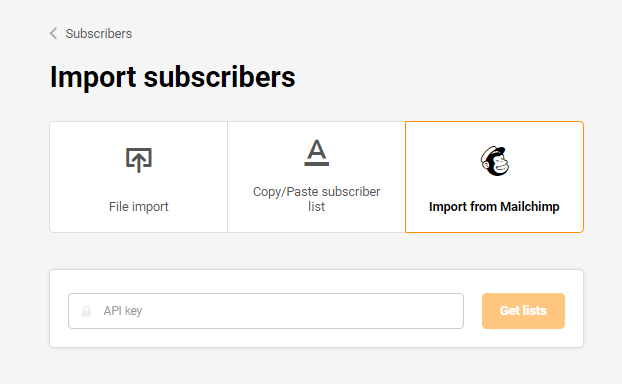This screenshot has width=622, height=384.
Task: Open the Copy/Paste option card
Action: [316, 177]
